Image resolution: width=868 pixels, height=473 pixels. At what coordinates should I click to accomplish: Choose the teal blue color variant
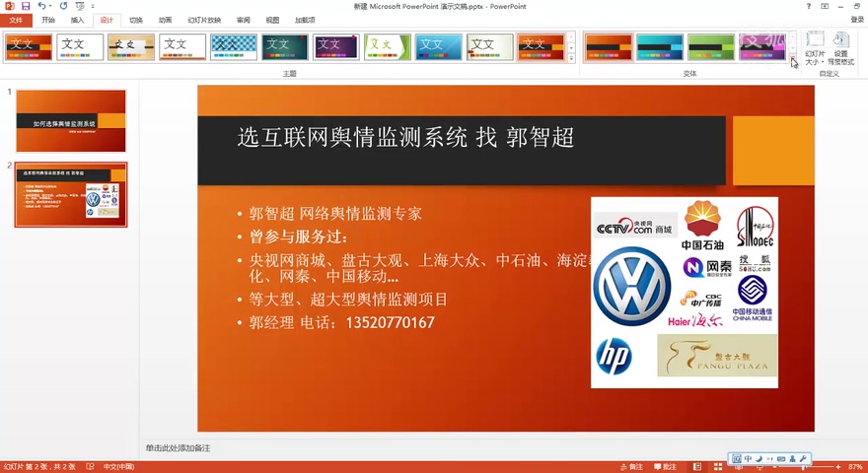659,47
